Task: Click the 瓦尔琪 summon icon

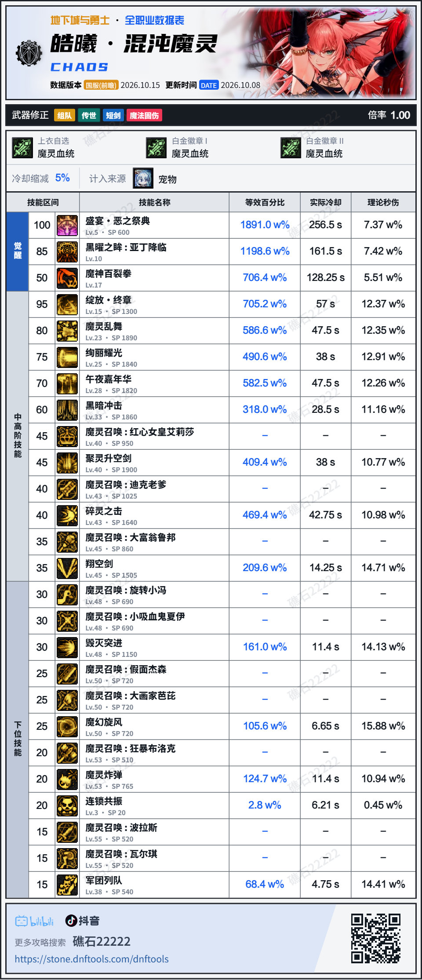Action: [x=67, y=858]
